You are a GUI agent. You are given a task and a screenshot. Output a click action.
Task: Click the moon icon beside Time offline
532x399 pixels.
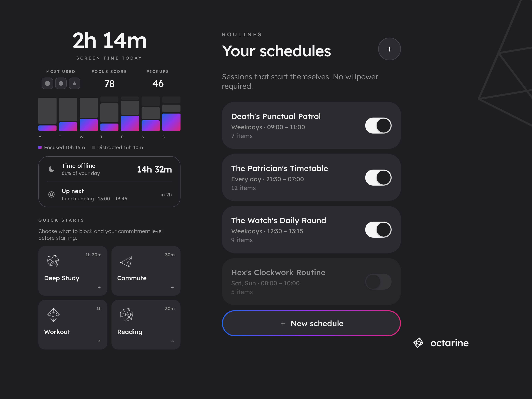pos(52,169)
